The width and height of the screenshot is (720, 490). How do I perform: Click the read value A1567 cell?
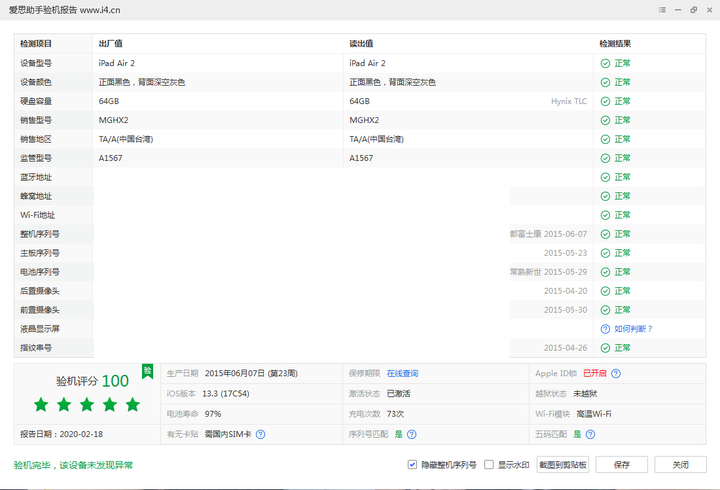click(361, 158)
